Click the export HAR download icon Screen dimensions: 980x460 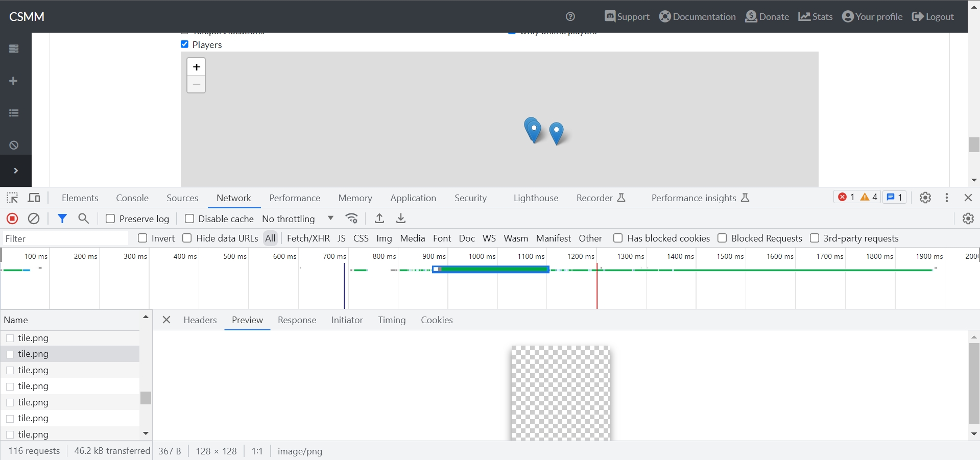pos(401,219)
